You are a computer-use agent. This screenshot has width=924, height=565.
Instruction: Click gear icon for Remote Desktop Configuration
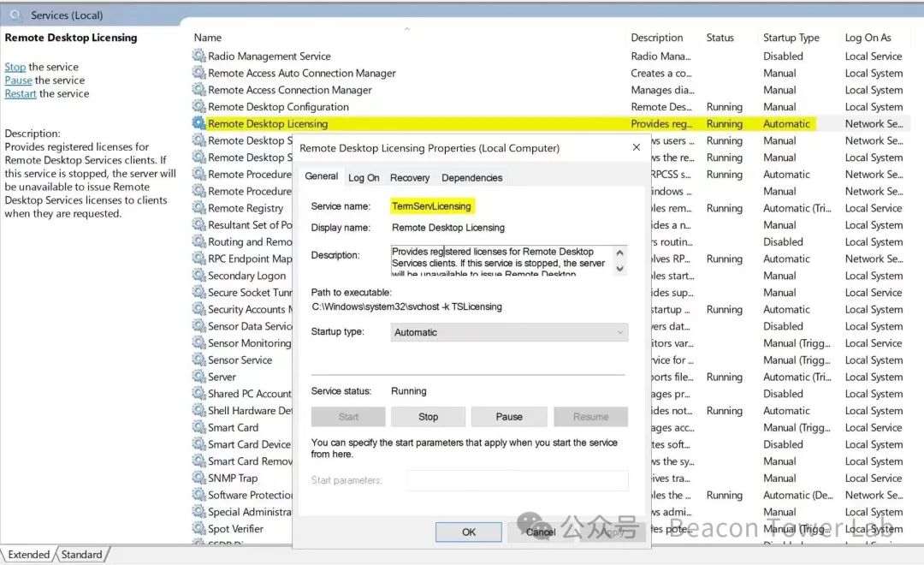point(198,106)
